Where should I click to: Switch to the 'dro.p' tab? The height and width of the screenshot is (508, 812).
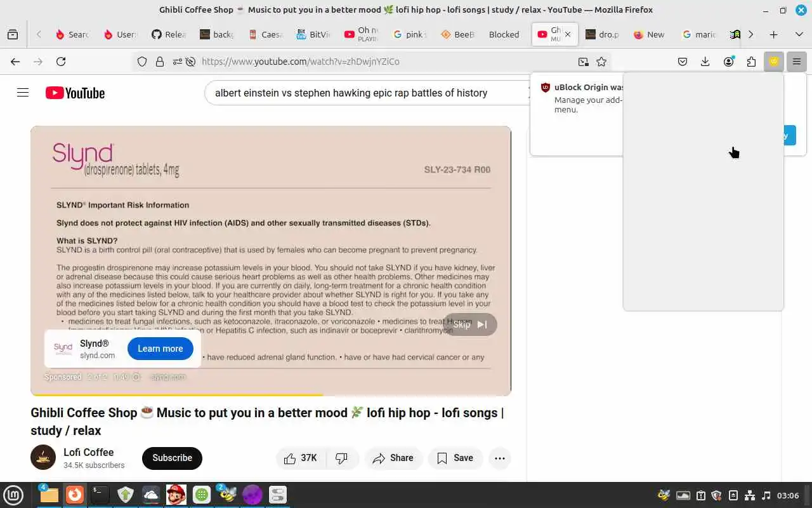[x=603, y=34]
